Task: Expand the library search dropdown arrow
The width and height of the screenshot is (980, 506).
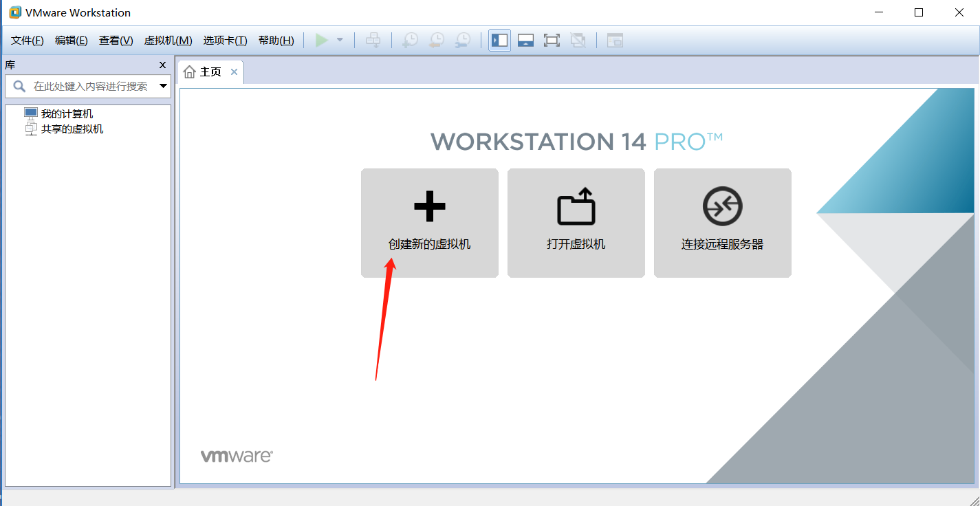Action: tap(164, 87)
